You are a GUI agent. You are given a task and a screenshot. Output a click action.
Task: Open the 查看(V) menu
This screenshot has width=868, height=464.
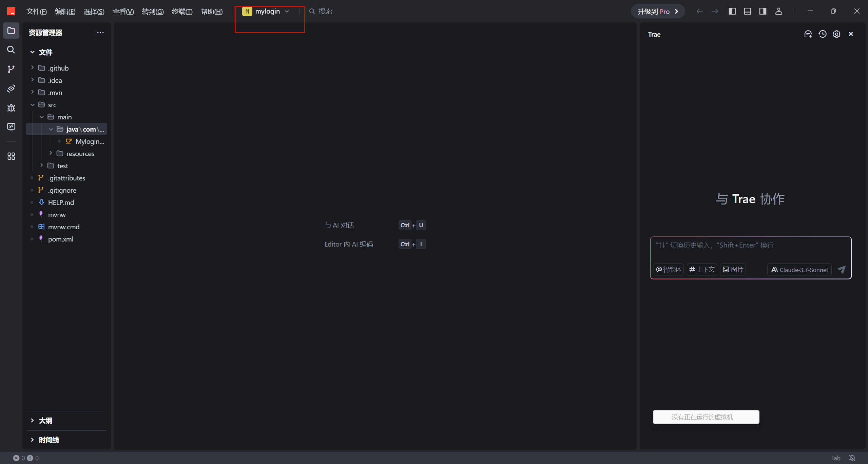pos(123,12)
